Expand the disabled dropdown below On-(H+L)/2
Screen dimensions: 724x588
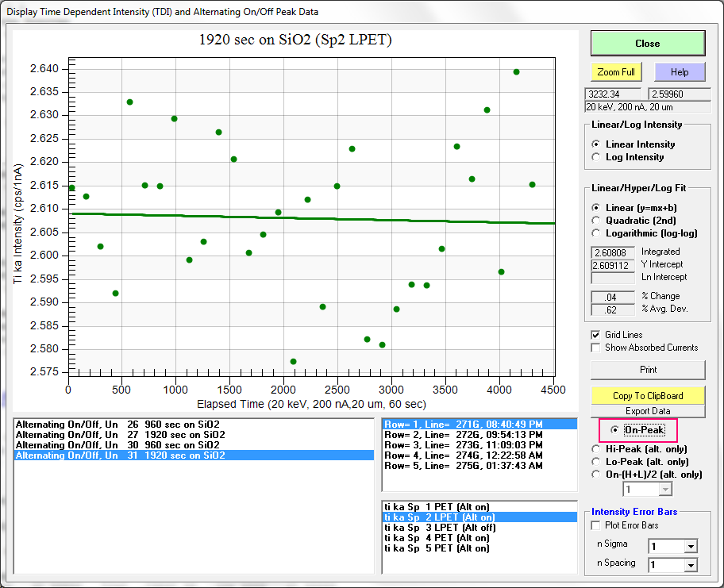tap(667, 490)
